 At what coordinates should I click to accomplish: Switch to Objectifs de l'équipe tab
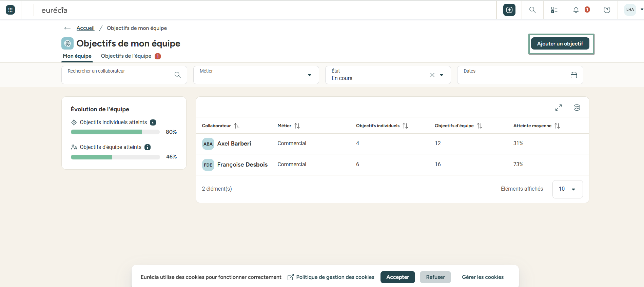click(126, 56)
